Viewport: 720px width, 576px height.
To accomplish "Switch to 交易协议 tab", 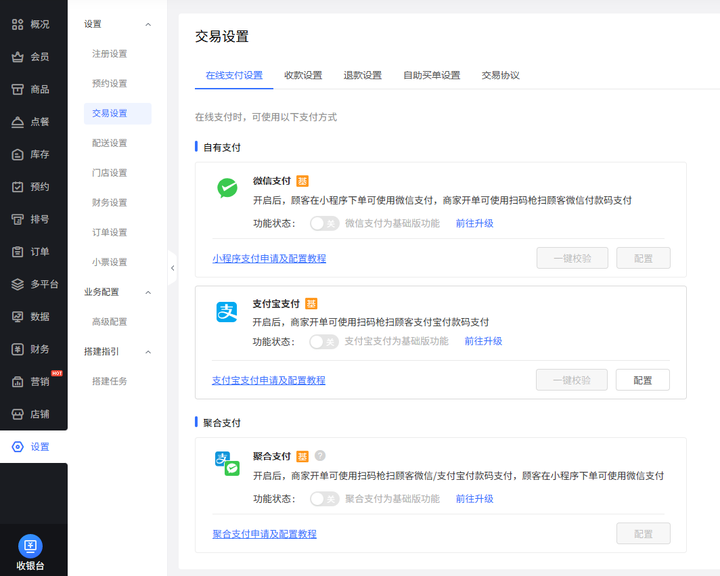I will coord(501,75).
